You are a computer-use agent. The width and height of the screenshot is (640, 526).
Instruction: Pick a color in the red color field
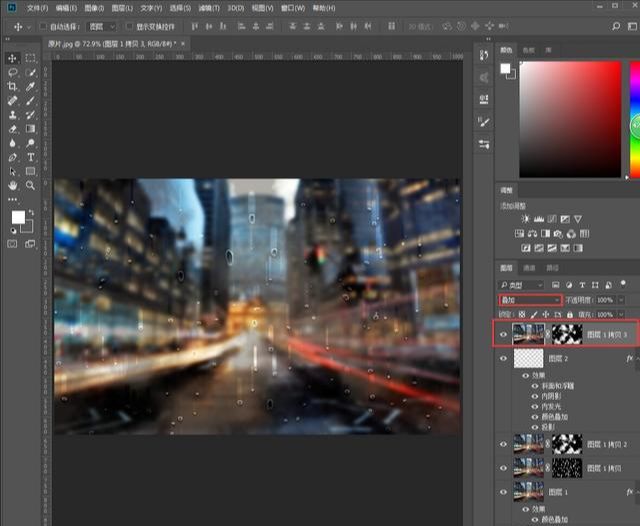pyautogui.click(x=570, y=119)
